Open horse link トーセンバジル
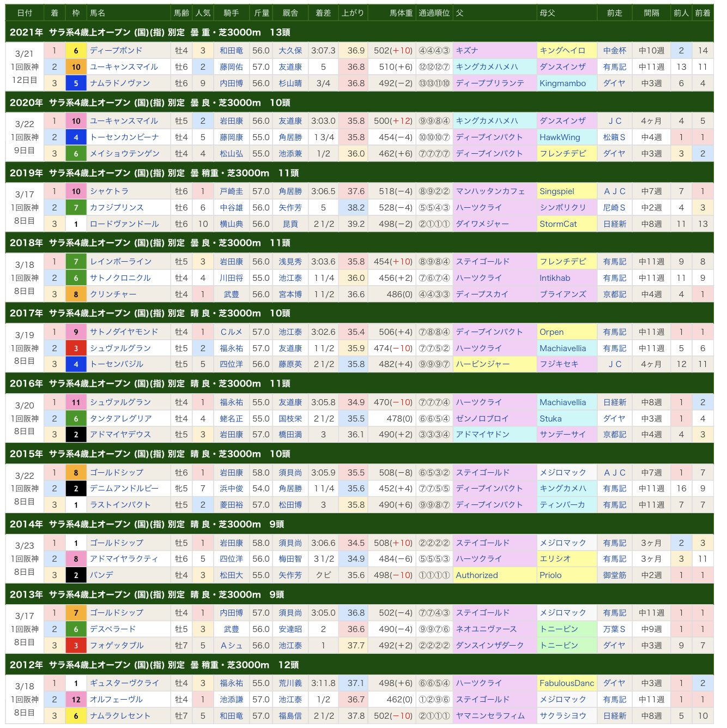The width and height of the screenshot is (727, 728). click(117, 364)
